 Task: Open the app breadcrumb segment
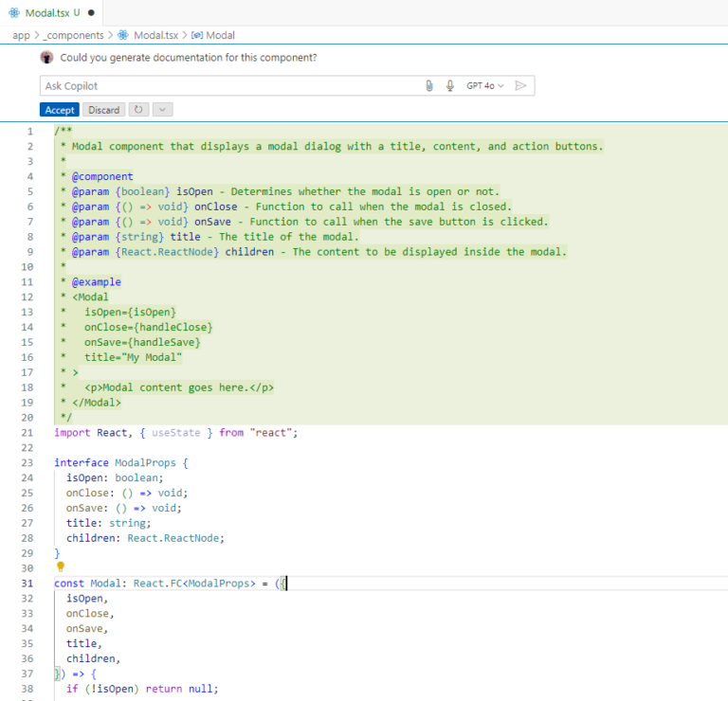click(x=21, y=35)
